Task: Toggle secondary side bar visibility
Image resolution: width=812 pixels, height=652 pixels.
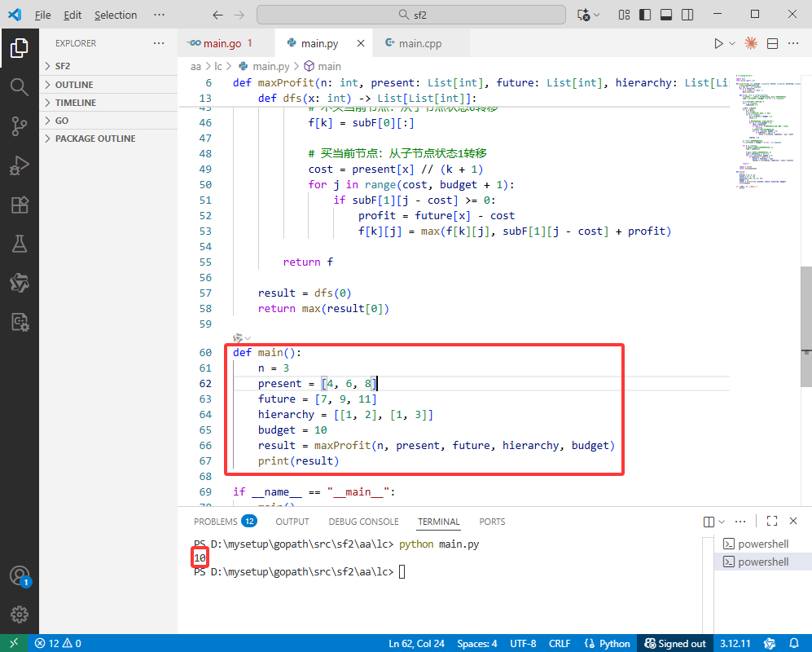Action: (x=687, y=15)
